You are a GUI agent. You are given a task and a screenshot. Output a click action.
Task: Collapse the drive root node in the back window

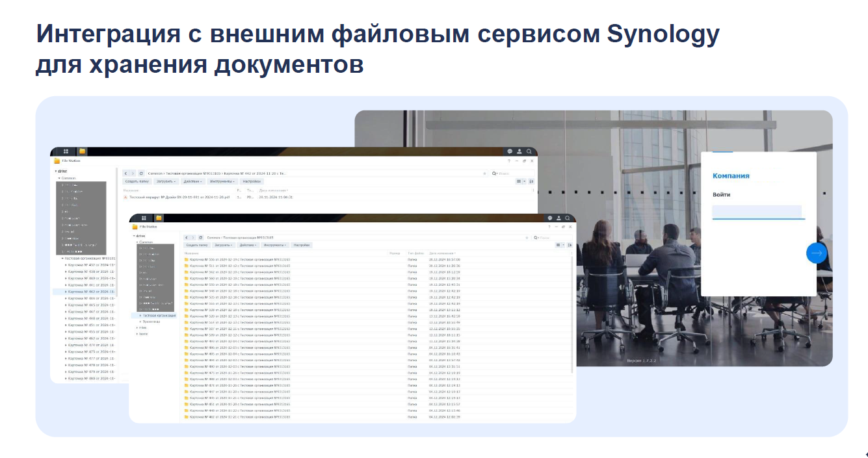coord(56,171)
